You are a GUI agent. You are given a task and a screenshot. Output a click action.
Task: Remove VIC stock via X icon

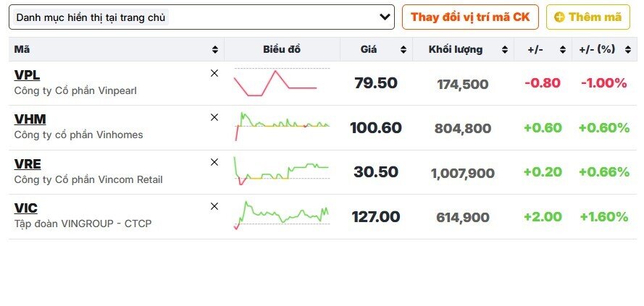coord(214,206)
